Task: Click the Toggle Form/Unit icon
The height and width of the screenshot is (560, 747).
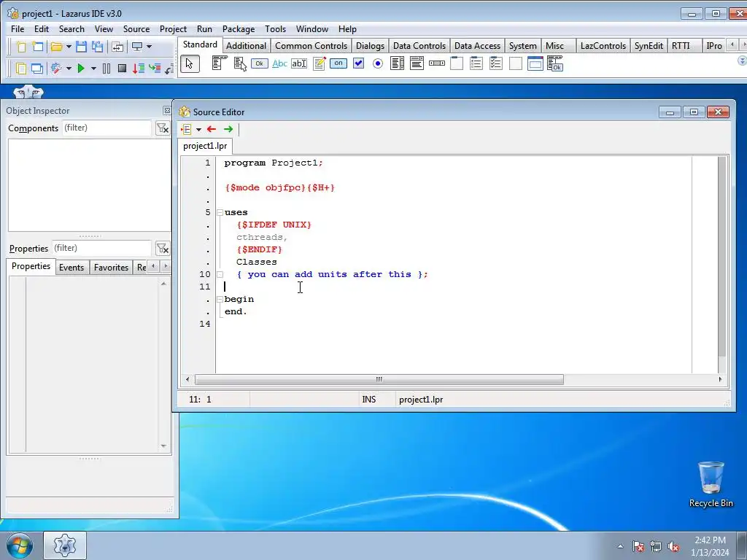Action: [x=117, y=47]
